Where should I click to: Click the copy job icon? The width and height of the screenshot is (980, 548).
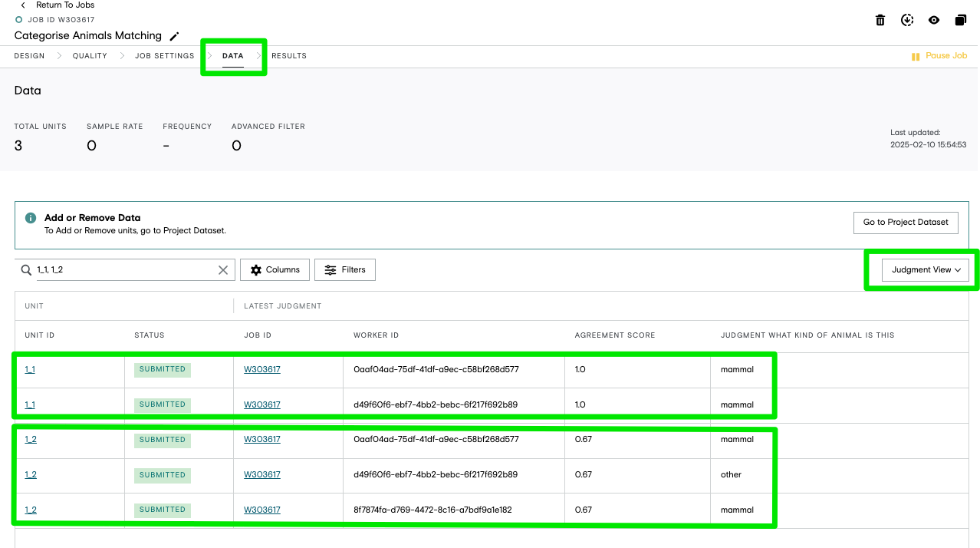(961, 21)
